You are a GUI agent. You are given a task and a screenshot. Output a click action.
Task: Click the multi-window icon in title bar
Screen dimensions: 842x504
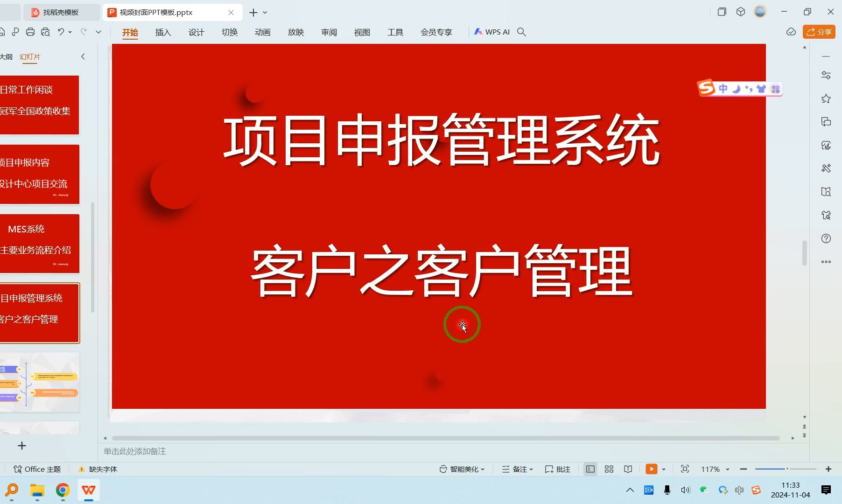click(x=722, y=12)
